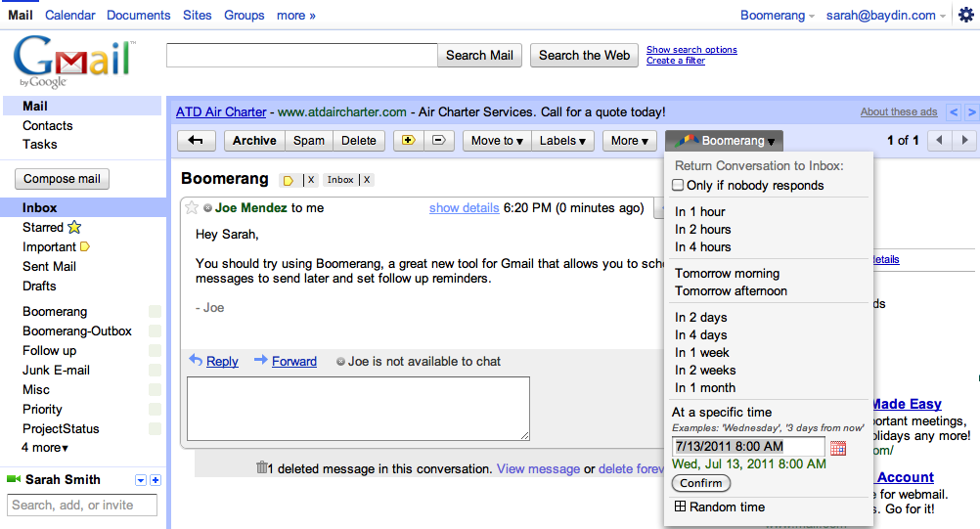
Task: Click Boomerang-Outbox label color square
Action: [x=155, y=331]
